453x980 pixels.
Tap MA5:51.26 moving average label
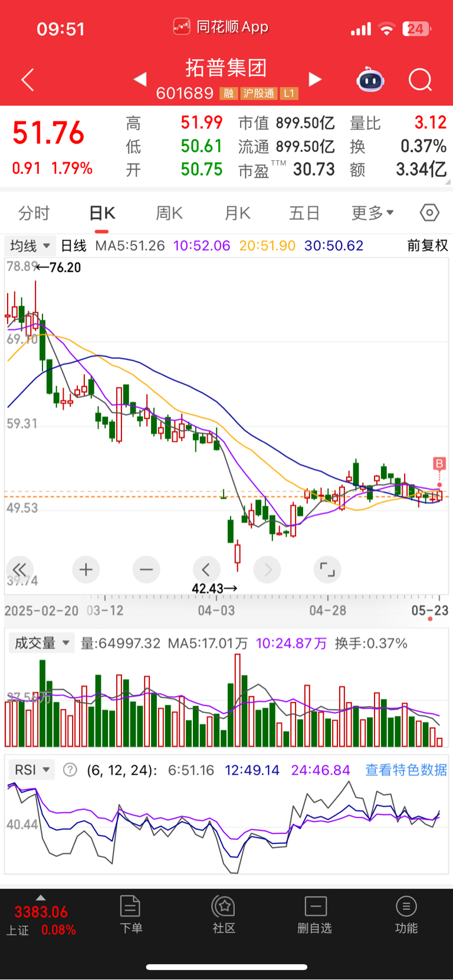[x=130, y=246]
